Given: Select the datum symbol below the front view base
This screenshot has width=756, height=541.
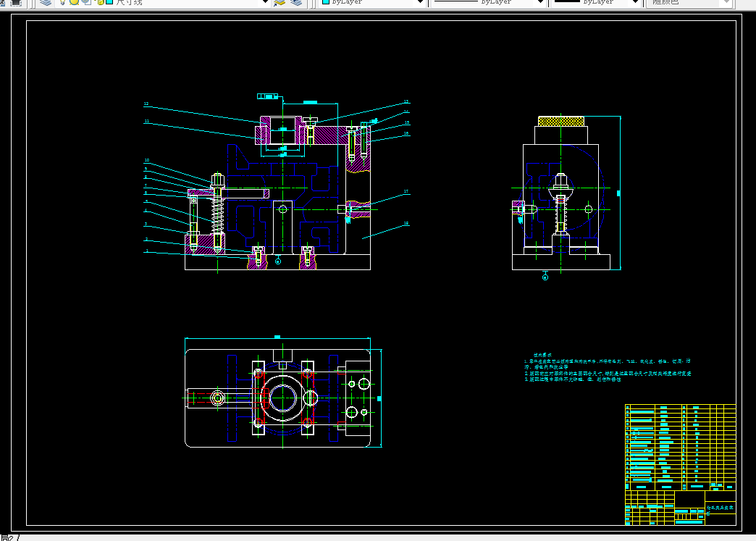Looking at the screenshot, I should pyautogui.click(x=278, y=261).
